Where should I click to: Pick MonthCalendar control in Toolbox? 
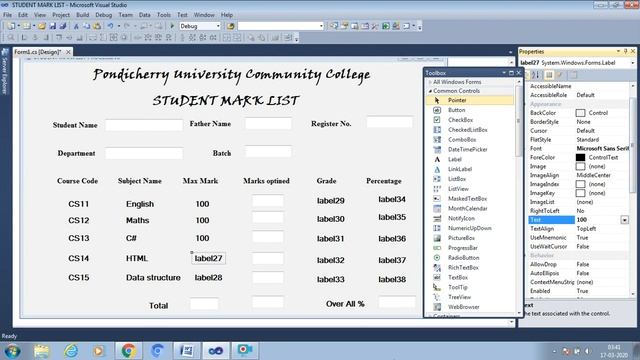click(x=467, y=209)
